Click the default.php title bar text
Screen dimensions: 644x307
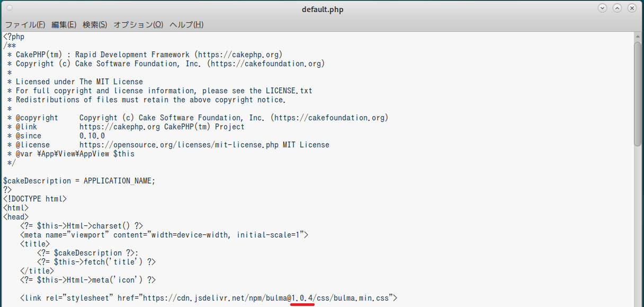pos(323,10)
